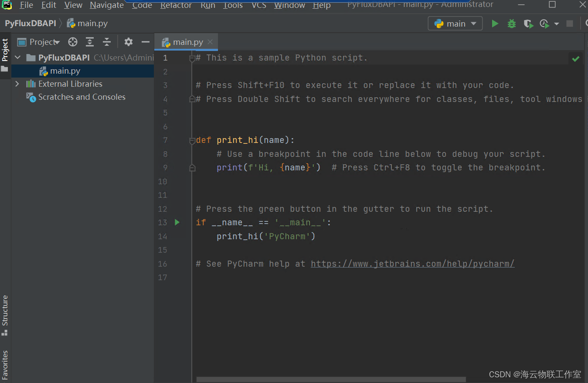The image size is (588, 383).
Task: Start debugging with the Debug bug icon
Action: [511, 24]
